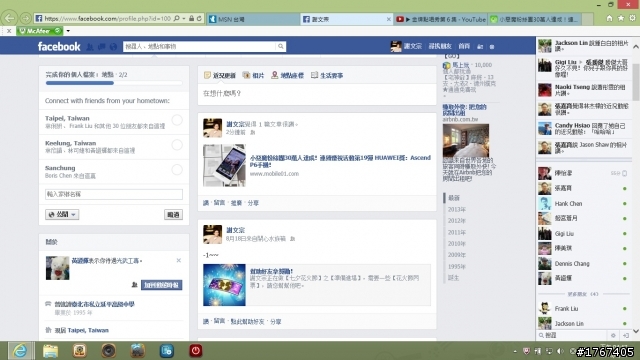
Task: Open account settings icon in Facebook header
Action: (x=492, y=47)
